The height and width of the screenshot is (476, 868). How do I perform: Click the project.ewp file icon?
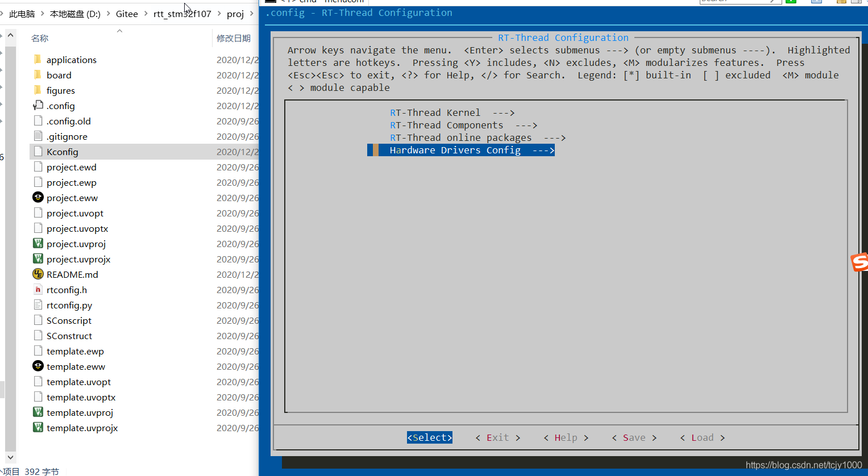[38, 182]
